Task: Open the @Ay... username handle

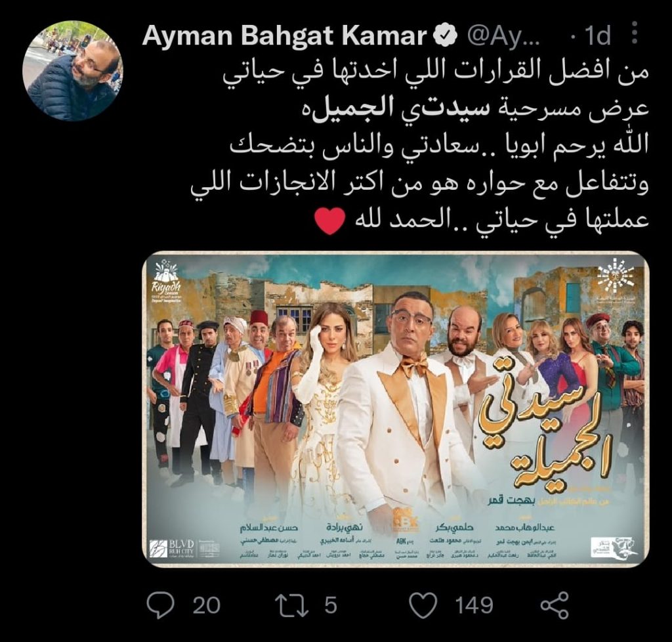Action: (503, 36)
